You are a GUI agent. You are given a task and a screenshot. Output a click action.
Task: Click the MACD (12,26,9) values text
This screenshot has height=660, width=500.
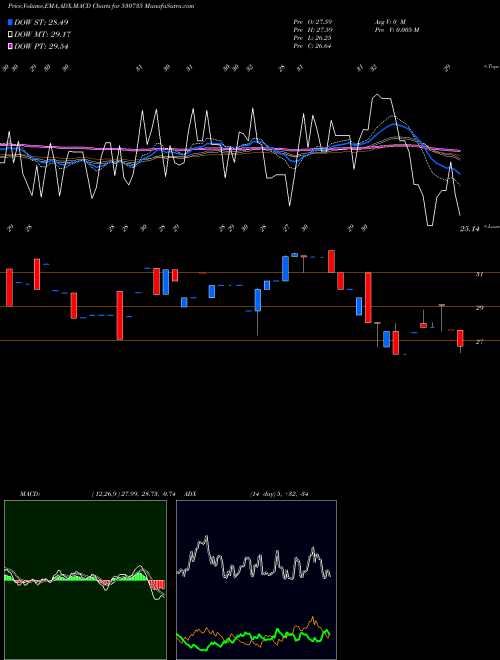pos(133,494)
